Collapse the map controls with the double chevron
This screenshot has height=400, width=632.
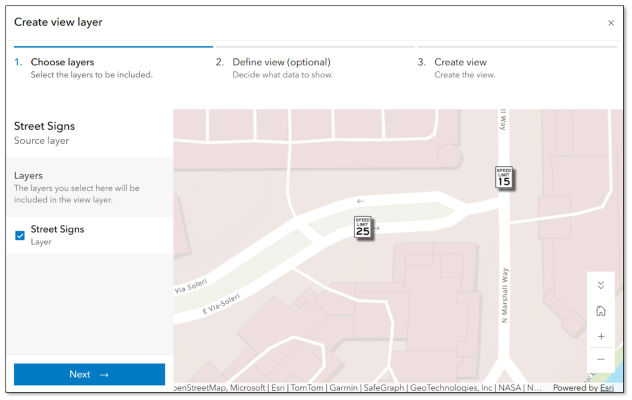pyautogui.click(x=601, y=285)
